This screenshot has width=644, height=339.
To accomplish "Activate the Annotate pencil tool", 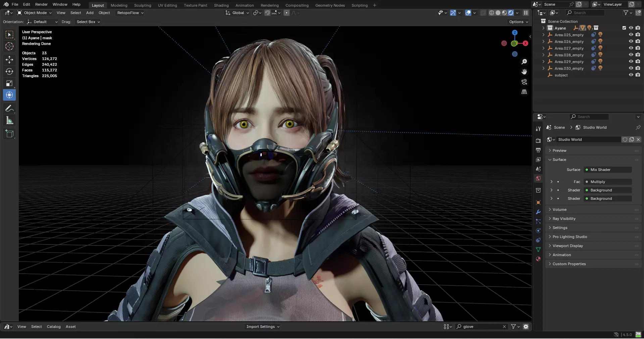I will tap(9, 108).
